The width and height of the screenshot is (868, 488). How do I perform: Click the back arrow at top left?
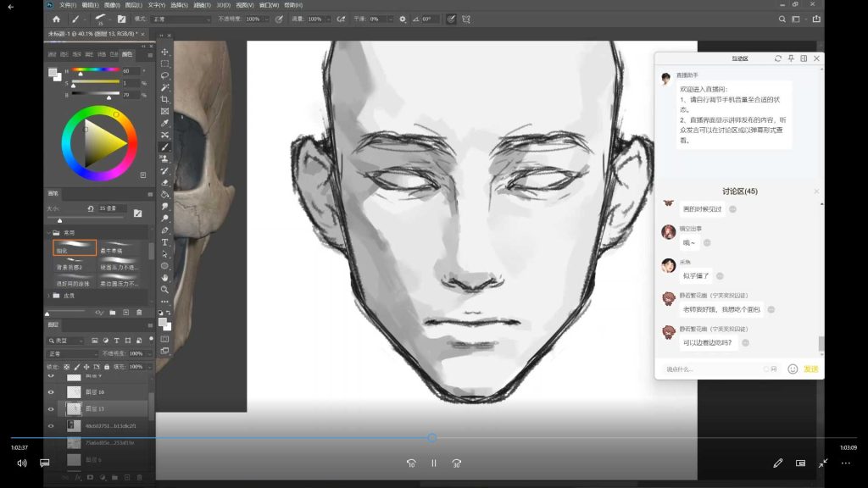[x=10, y=7]
